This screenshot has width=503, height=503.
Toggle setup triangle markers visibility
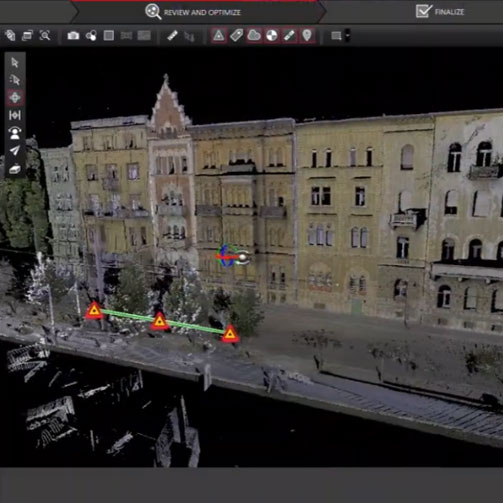coord(219,35)
